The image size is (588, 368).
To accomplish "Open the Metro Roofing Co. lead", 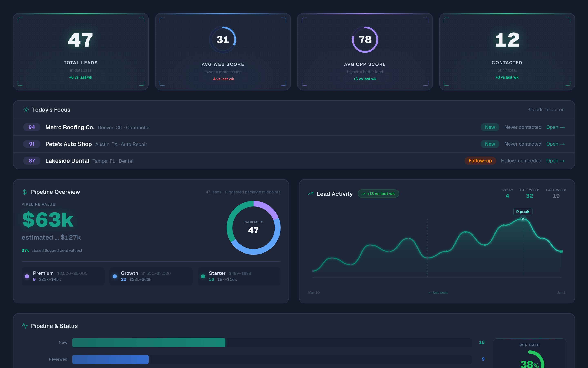I will coord(555,127).
